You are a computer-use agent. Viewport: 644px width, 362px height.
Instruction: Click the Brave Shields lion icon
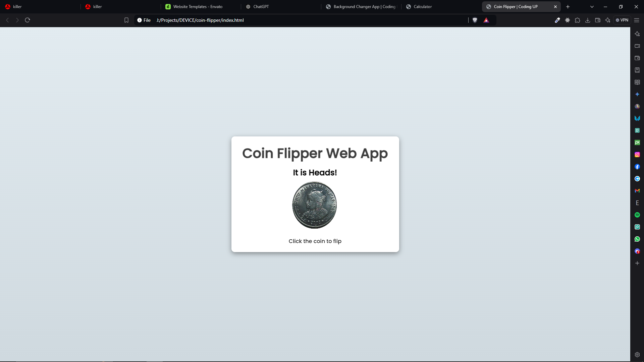[475, 20]
